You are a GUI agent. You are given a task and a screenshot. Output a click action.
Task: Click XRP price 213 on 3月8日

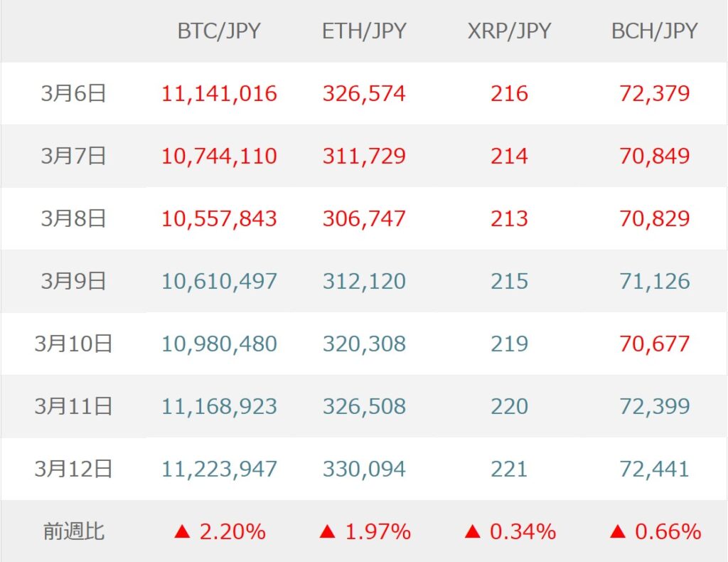(509, 218)
